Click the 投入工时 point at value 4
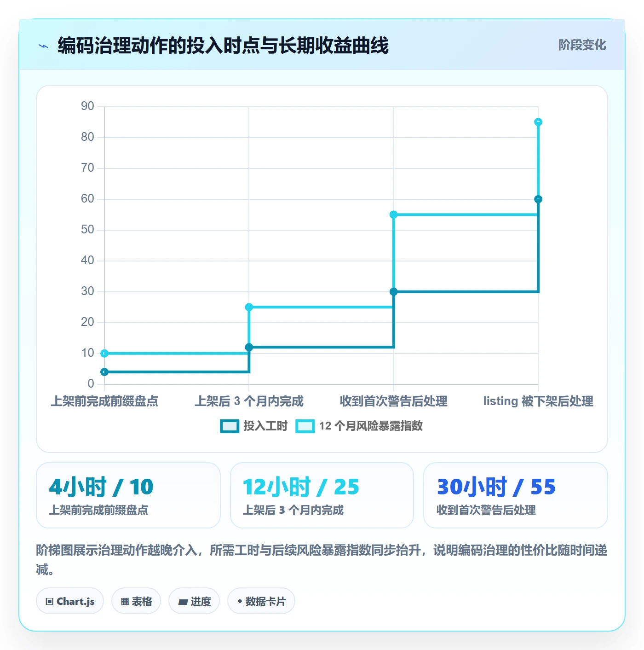The image size is (644, 650). [x=104, y=372]
